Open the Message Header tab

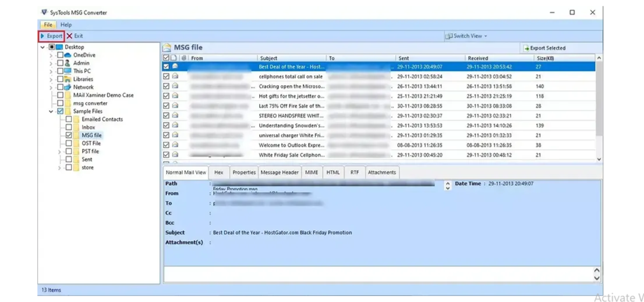pos(279,173)
